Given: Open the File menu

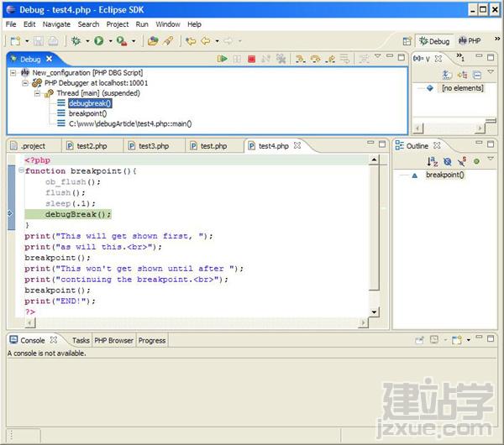Looking at the screenshot, I should coord(11,24).
